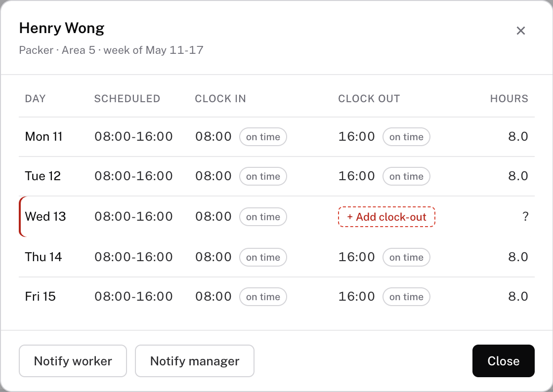Click Fri 15 clock-in on time badge

click(x=263, y=297)
